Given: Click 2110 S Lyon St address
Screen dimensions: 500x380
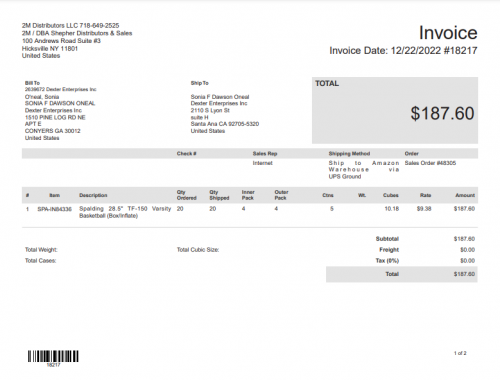Looking at the screenshot, I should [x=210, y=110].
